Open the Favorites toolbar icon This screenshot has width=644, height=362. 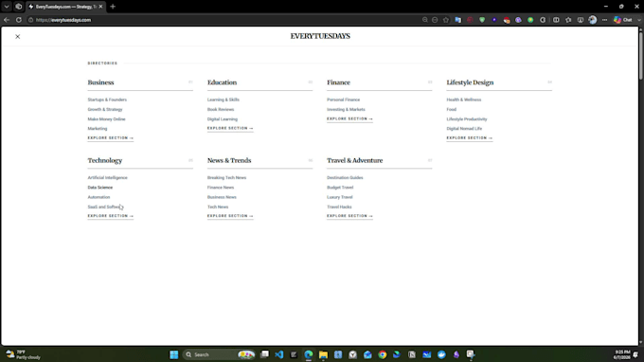(x=568, y=20)
